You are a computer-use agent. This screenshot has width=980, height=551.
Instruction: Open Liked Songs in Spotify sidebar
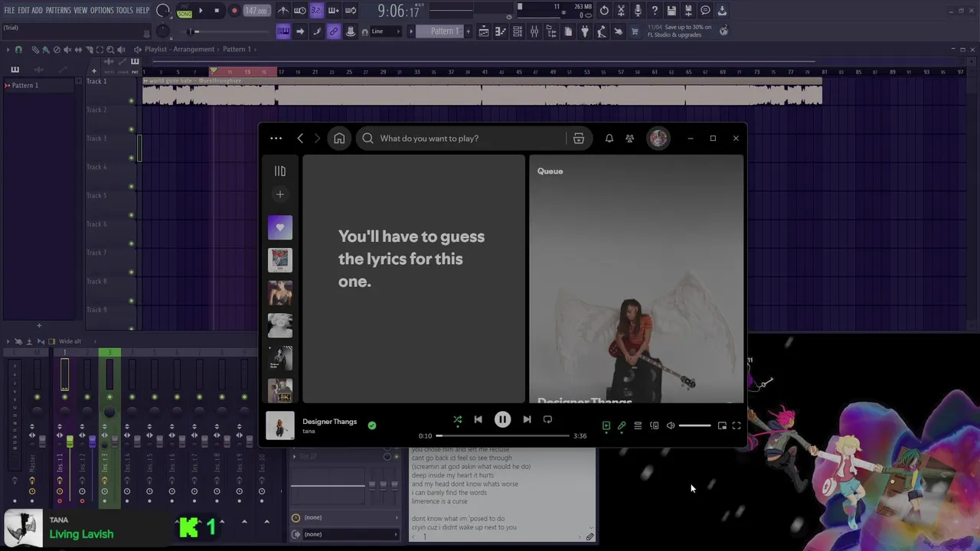[x=280, y=227]
